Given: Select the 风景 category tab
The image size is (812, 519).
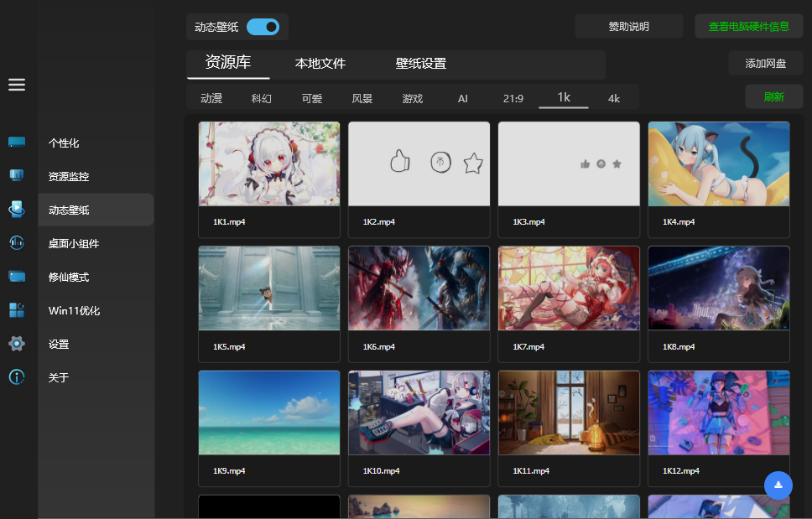Looking at the screenshot, I should (x=362, y=98).
